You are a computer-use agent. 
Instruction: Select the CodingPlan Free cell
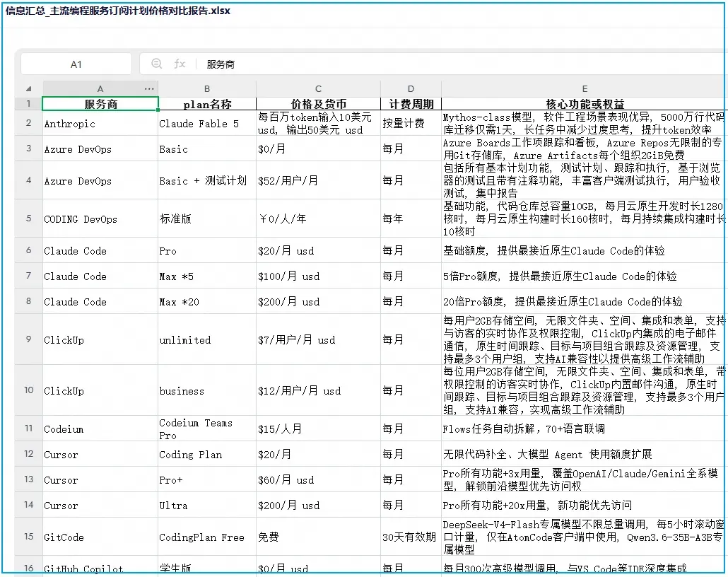pos(207,537)
